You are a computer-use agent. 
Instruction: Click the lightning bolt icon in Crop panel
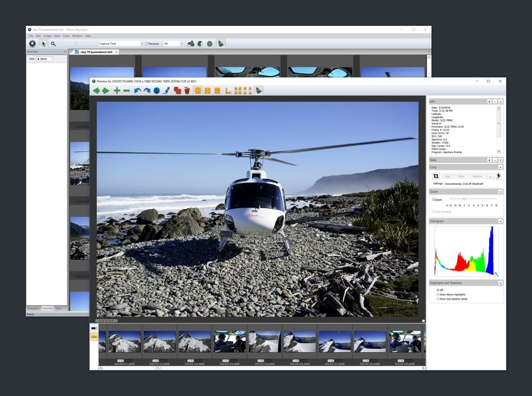pyautogui.click(x=499, y=176)
